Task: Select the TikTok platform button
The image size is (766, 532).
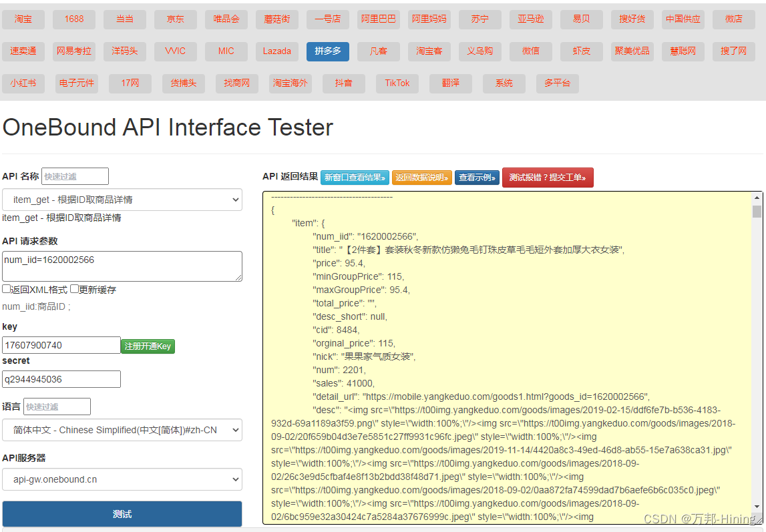Action: click(x=397, y=83)
